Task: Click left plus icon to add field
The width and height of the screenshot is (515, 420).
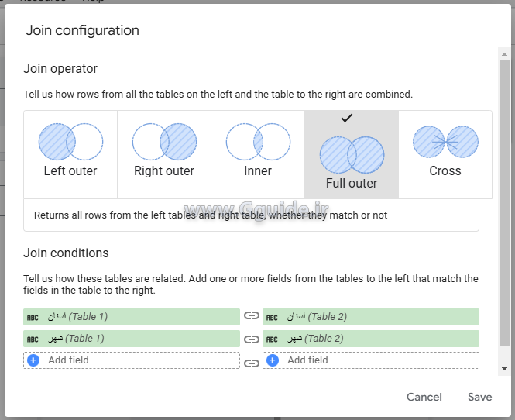Action: click(x=33, y=360)
